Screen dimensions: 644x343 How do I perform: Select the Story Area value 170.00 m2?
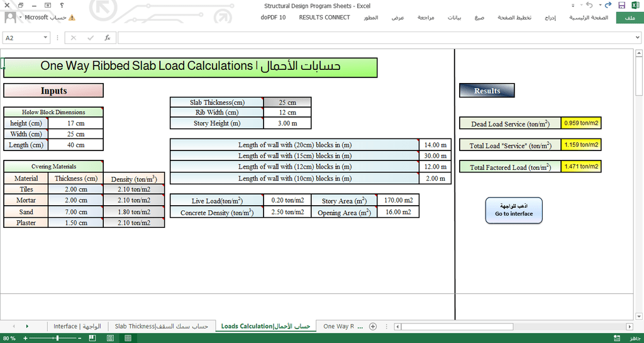tap(398, 200)
